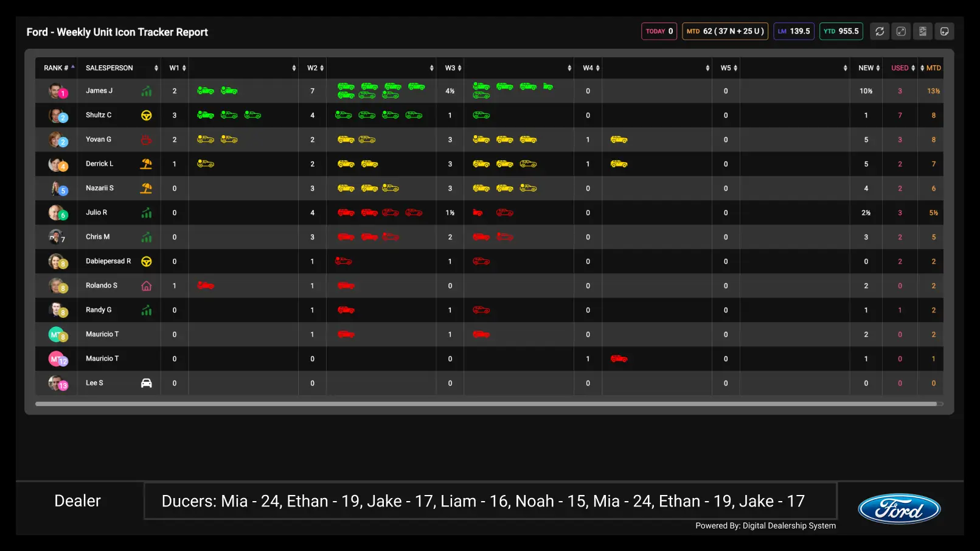
Task: Click 'Powered By: Digital Dealership System' text
Action: [x=765, y=525]
